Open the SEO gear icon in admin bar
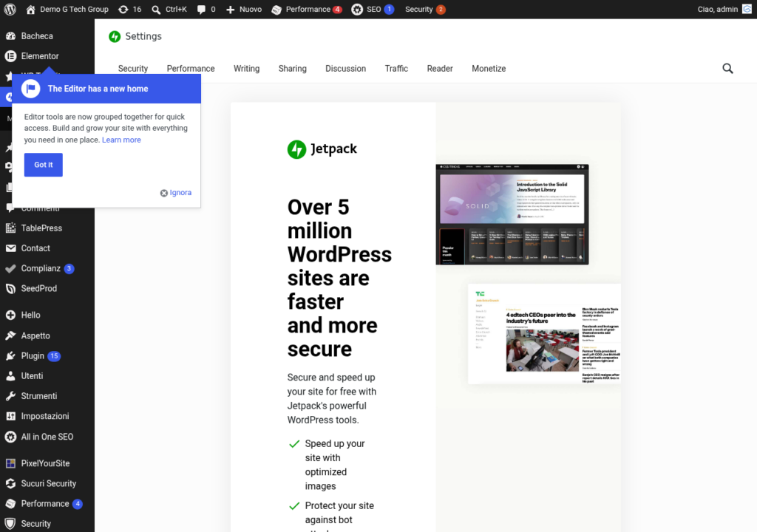This screenshot has height=532, width=757. point(357,9)
